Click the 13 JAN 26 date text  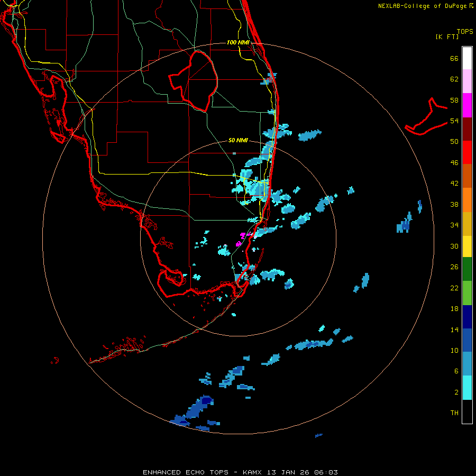(288, 472)
